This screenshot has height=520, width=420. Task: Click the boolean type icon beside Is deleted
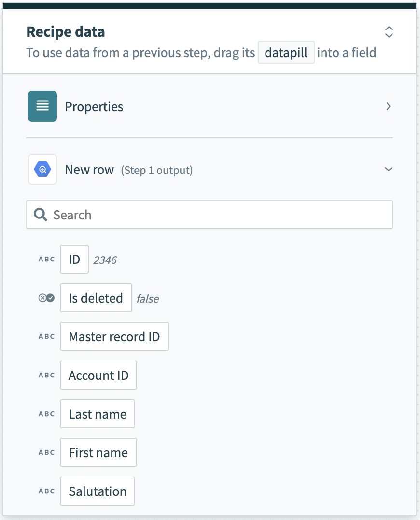pyautogui.click(x=47, y=298)
